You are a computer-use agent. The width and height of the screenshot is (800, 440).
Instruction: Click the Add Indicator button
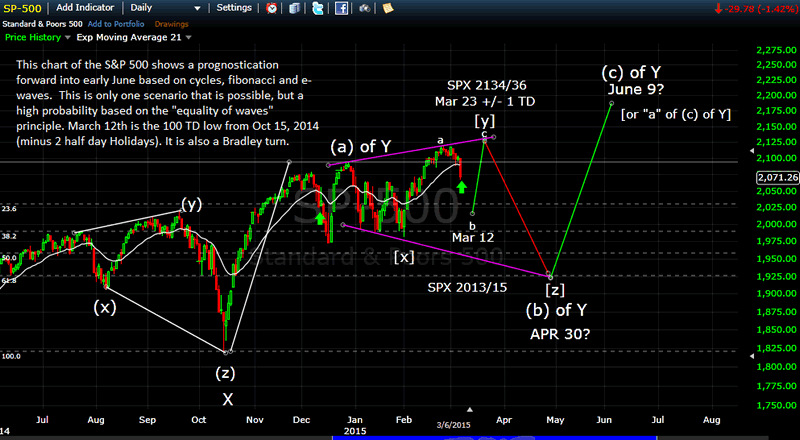[85, 8]
